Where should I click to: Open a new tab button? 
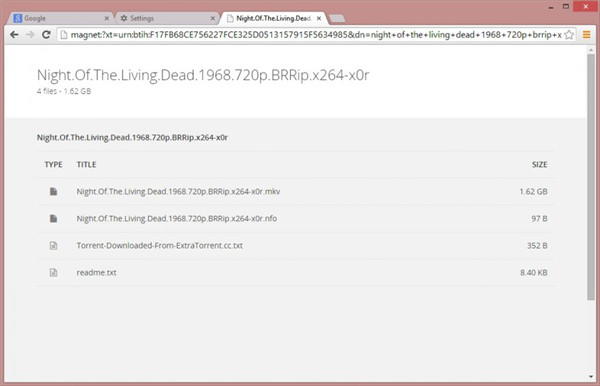click(337, 18)
